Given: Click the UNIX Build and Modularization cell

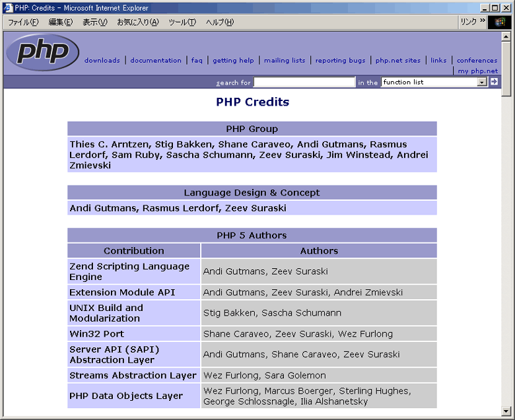Looking at the screenshot, I should click(133, 313).
